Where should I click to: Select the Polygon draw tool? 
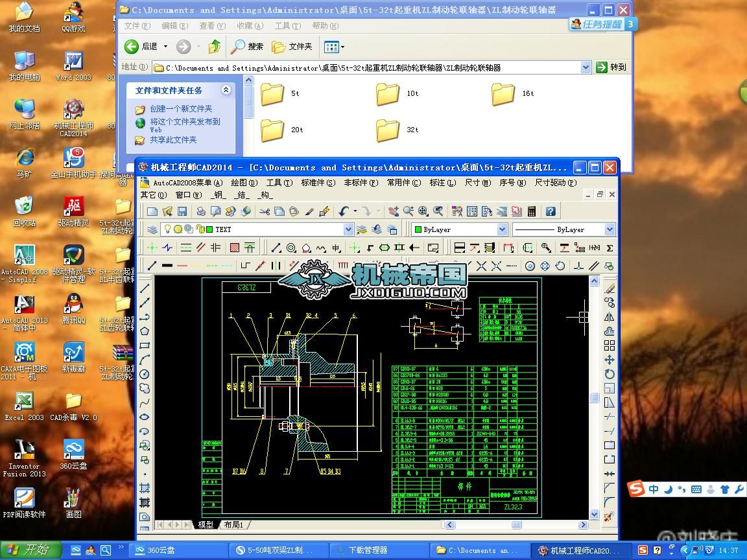(x=145, y=331)
